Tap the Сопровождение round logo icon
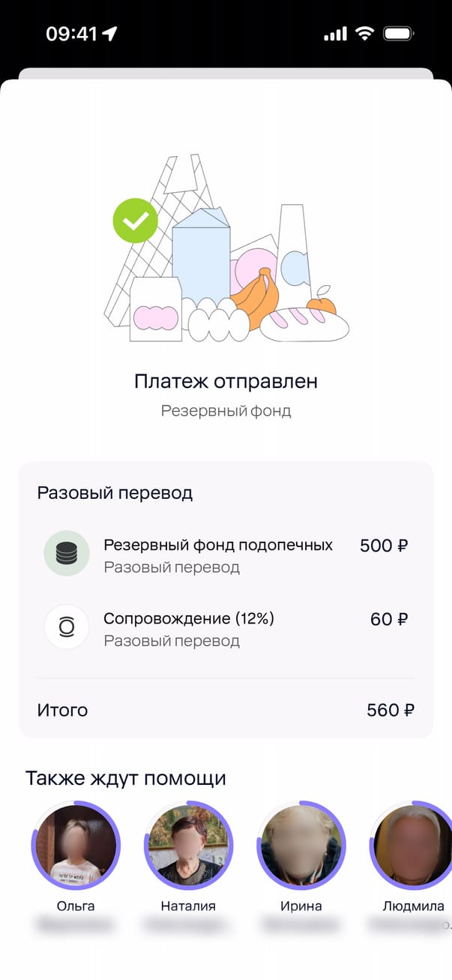The image size is (452, 980). 67,627
